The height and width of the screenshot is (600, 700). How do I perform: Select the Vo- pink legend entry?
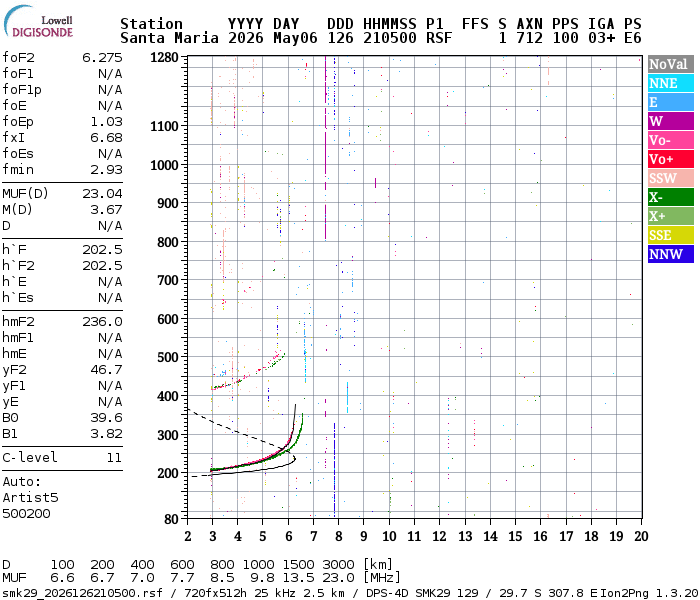coord(671,140)
